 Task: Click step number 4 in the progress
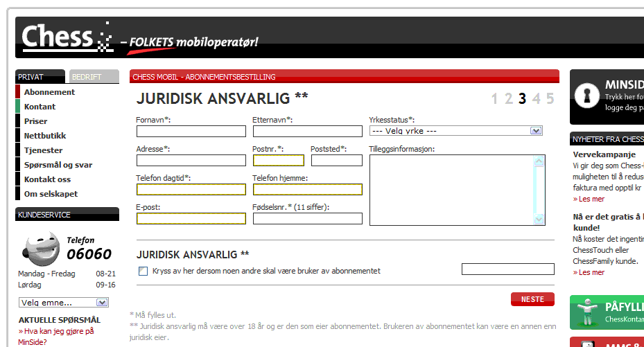pos(536,98)
